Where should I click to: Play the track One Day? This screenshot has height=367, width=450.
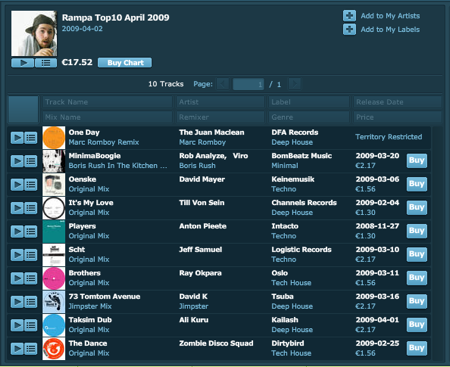17,138
